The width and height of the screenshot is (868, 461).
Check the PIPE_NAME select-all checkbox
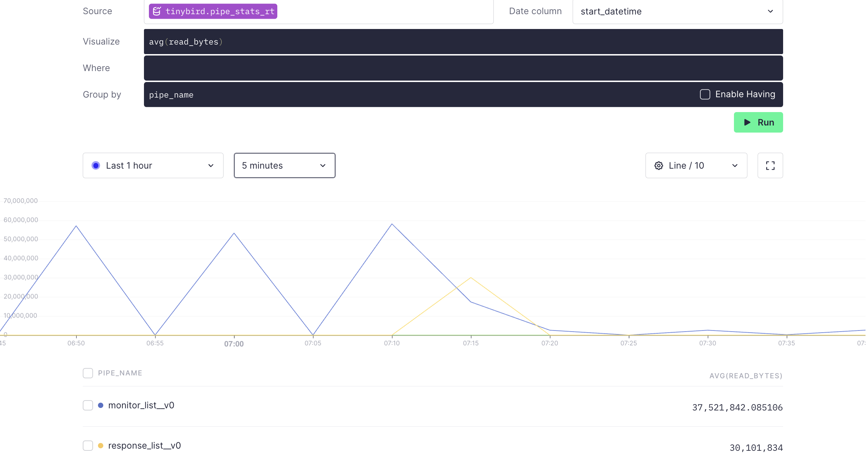87,373
